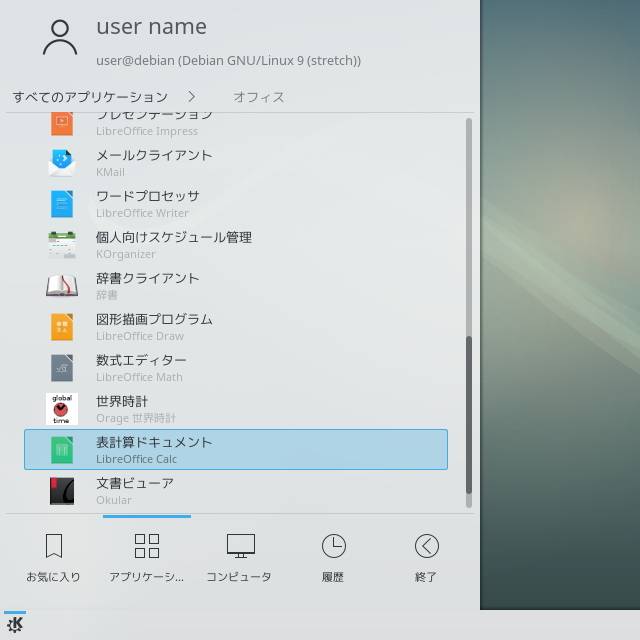Launch LibreOffice Math icon

point(62,368)
